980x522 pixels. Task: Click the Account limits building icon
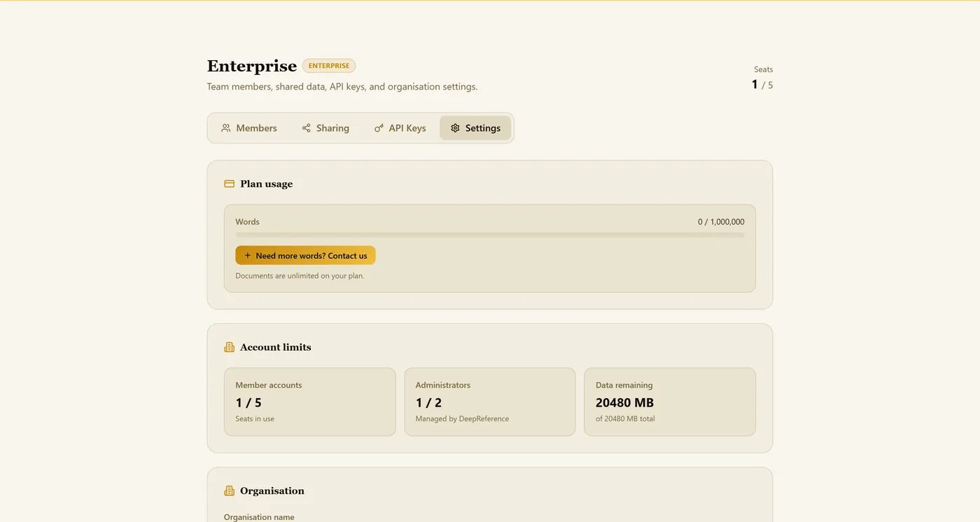229,347
